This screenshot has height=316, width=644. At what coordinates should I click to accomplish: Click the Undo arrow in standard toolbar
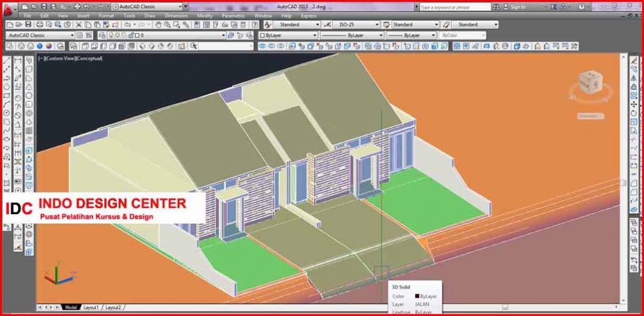pos(128,25)
